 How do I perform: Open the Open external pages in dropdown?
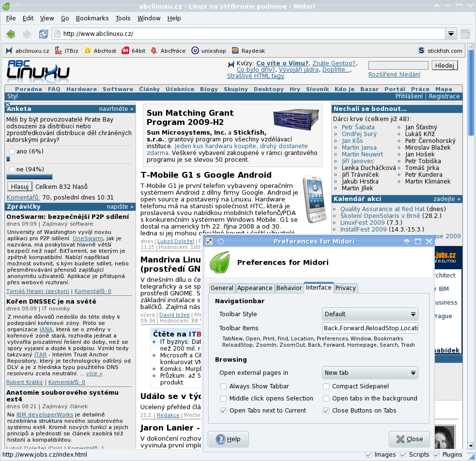pos(370,373)
